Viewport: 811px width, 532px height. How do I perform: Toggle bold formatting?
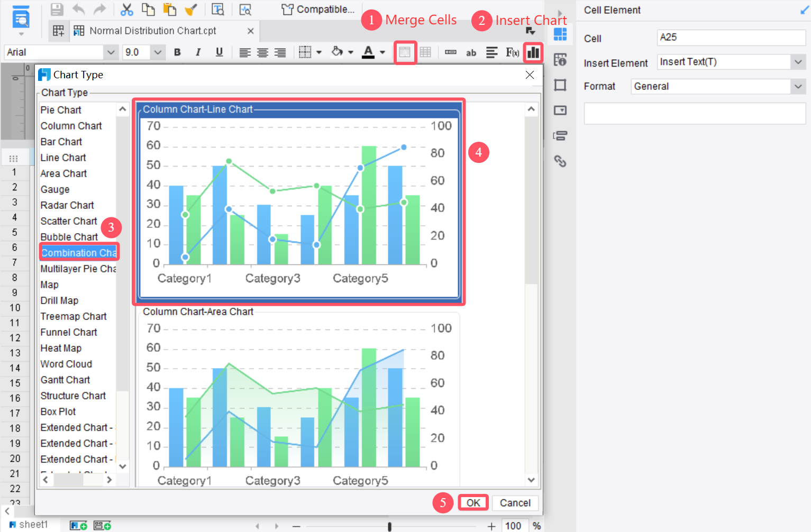coord(177,52)
